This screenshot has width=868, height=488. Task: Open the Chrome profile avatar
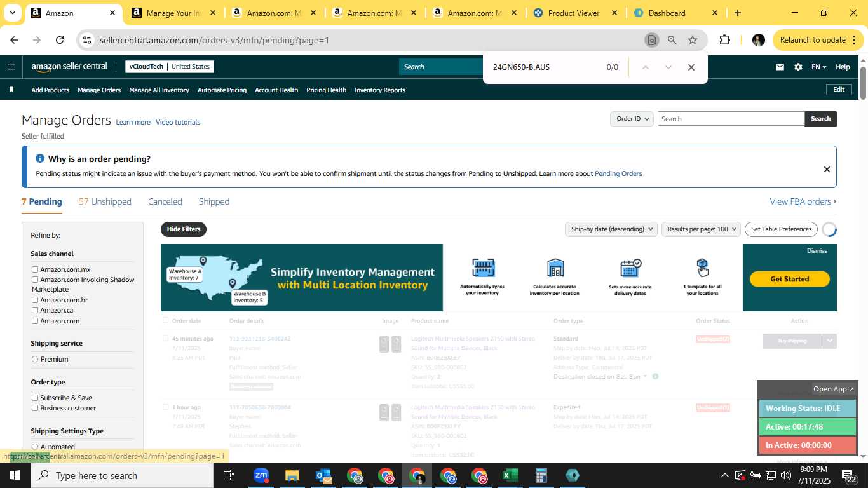[758, 40]
